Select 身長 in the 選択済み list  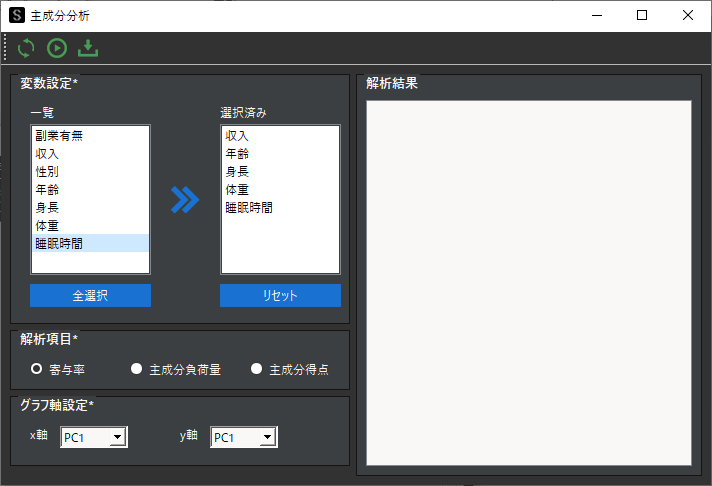tap(280, 172)
